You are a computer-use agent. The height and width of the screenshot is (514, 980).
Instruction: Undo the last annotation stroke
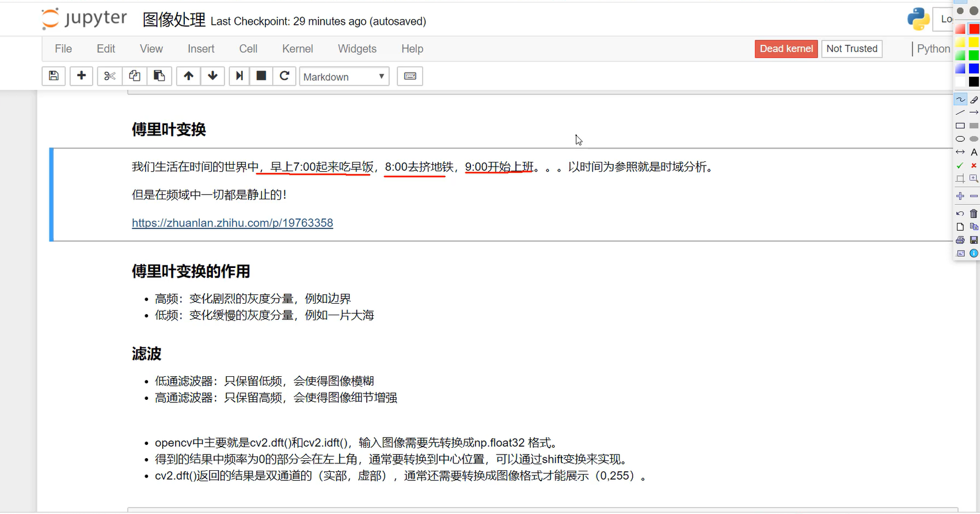click(960, 214)
